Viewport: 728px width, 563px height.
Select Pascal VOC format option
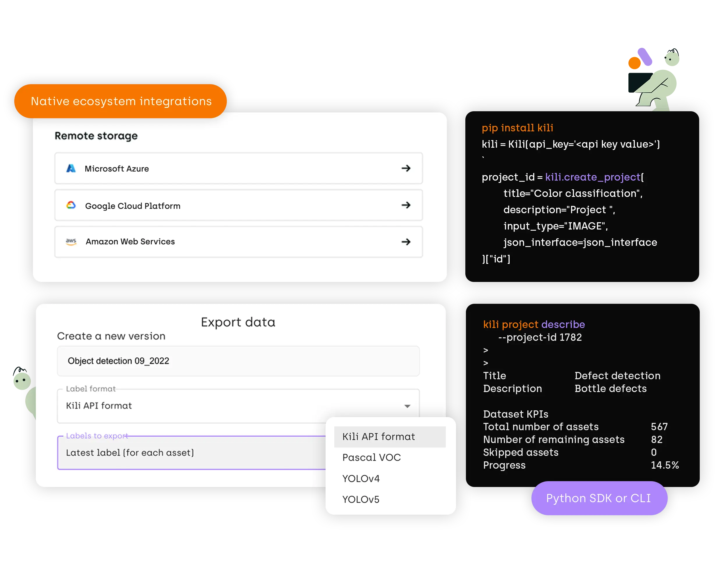click(x=371, y=458)
